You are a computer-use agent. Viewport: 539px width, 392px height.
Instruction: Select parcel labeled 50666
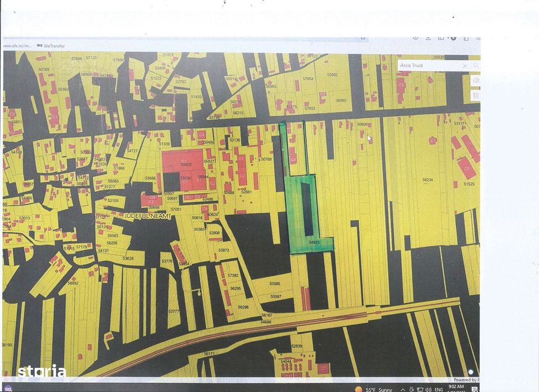(363, 124)
